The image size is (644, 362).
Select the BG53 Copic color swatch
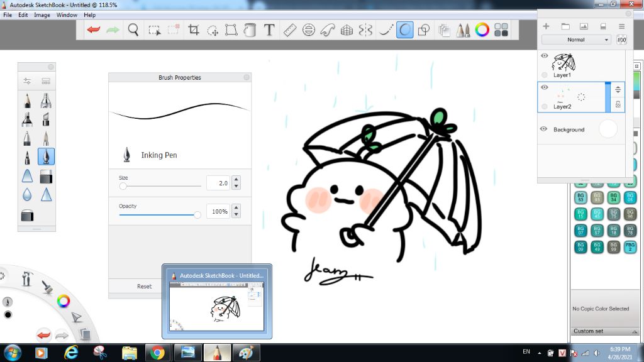(580, 197)
